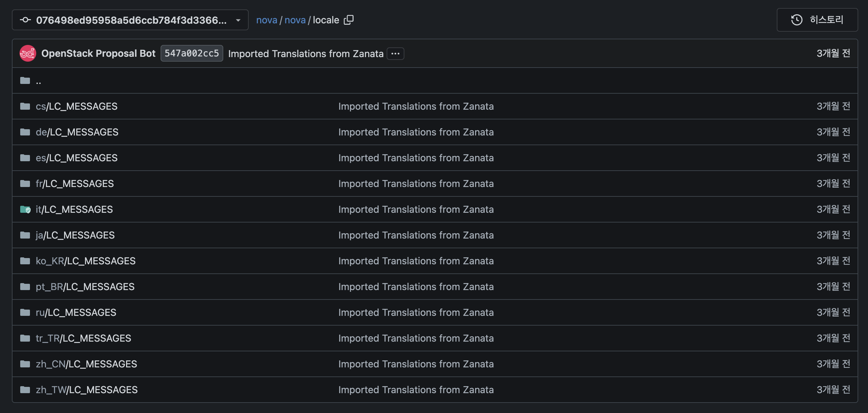Open the ja/LC_MESSAGES folder
This screenshot has width=868, height=413.
click(x=75, y=235)
